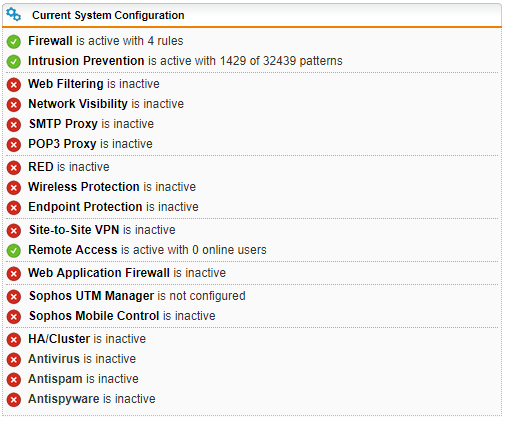Open the Sophos Mobile Control link
Image resolution: width=505 pixels, height=421 pixels.
tap(94, 316)
